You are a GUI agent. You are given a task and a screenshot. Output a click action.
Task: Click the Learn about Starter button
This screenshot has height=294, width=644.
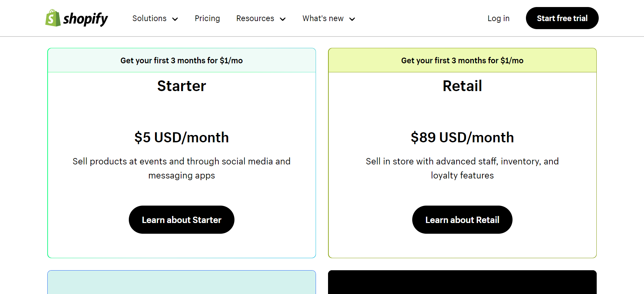pyautogui.click(x=181, y=220)
